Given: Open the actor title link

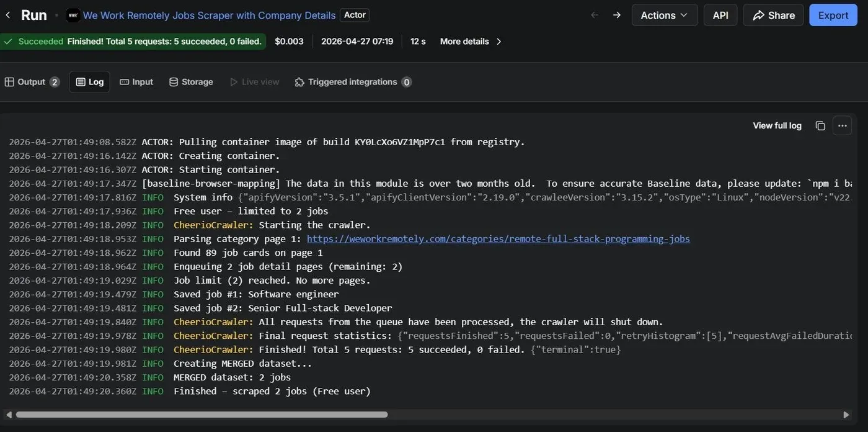Looking at the screenshot, I should click(x=209, y=15).
